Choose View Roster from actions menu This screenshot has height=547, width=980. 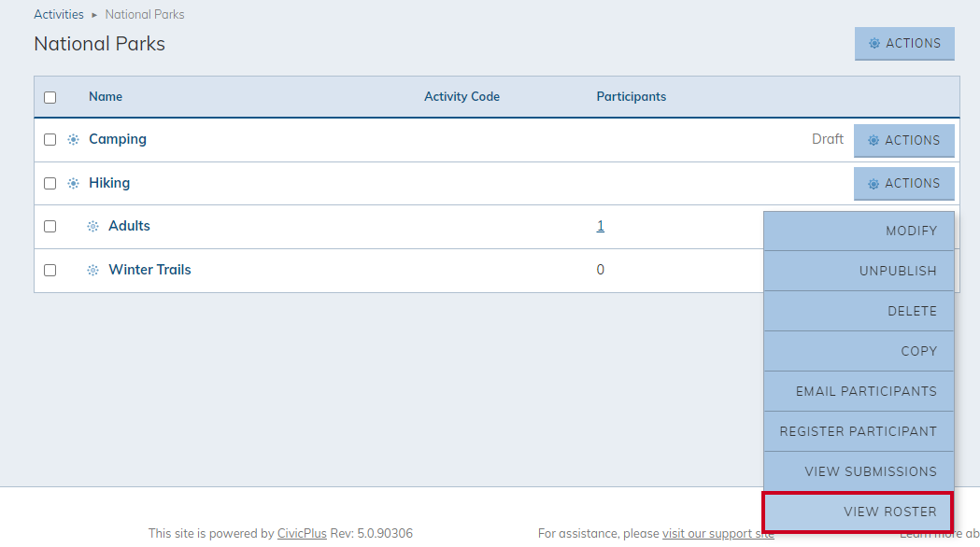pyautogui.click(x=858, y=512)
